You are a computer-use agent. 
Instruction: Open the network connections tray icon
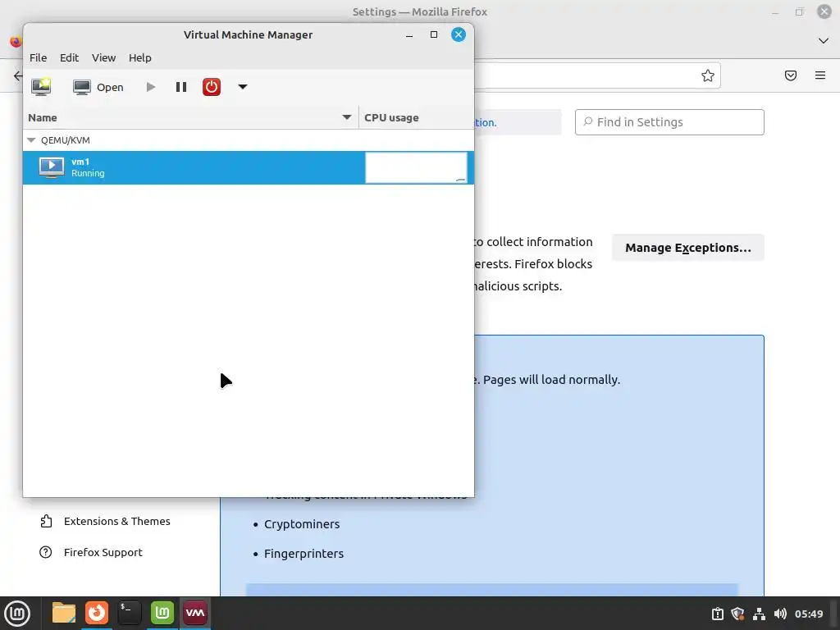(759, 614)
